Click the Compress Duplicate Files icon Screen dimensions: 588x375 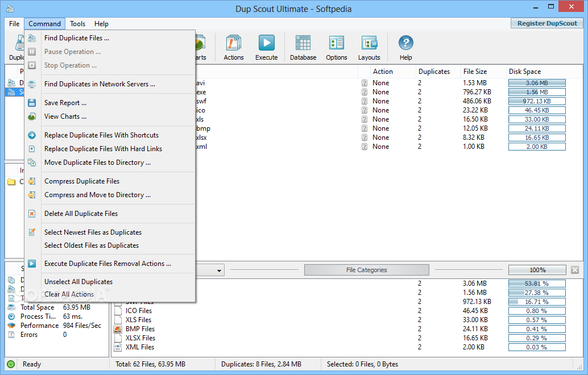point(32,181)
